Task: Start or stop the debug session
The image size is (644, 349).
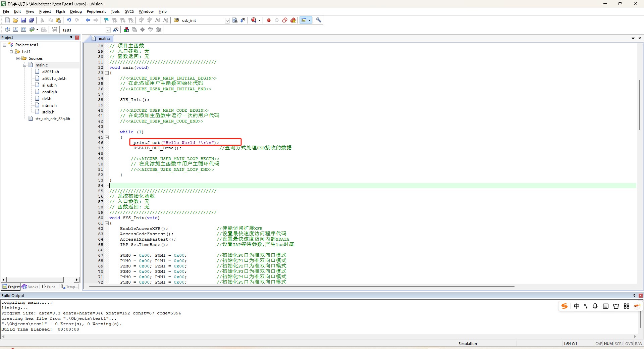Action: pyautogui.click(x=254, y=20)
